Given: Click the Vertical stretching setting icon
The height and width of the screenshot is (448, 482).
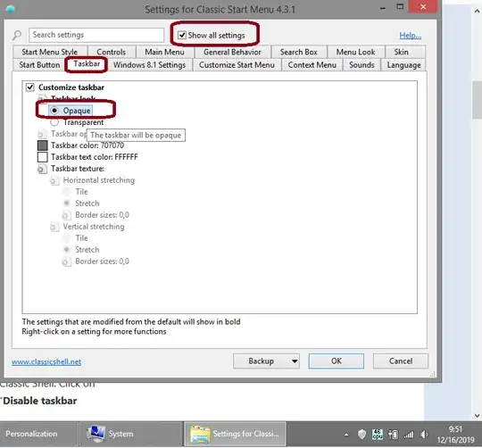Looking at the screenshot, I should [54, 227].
